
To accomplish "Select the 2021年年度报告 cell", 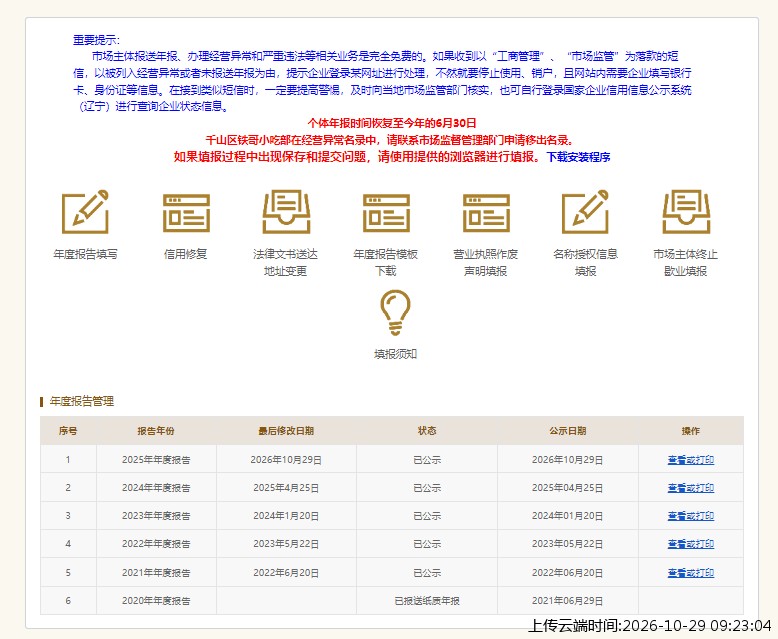I will 156,573.
